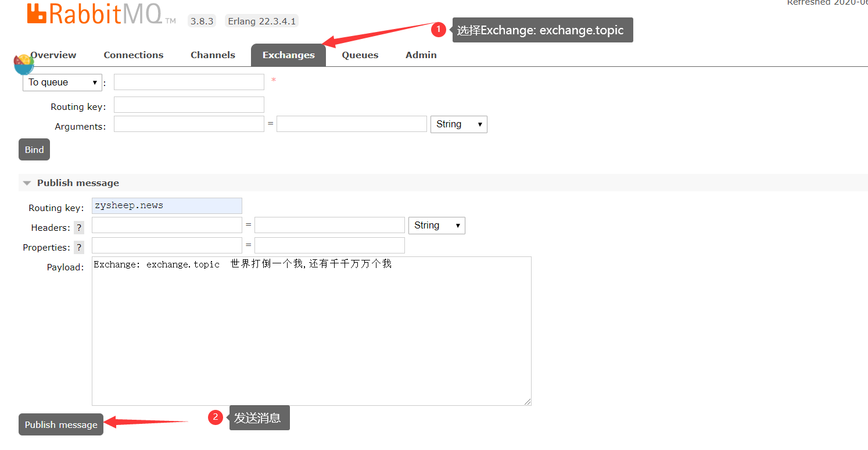Click the RabbitMQ logo
Screen dimensions: 868x450
click(101, 14)
